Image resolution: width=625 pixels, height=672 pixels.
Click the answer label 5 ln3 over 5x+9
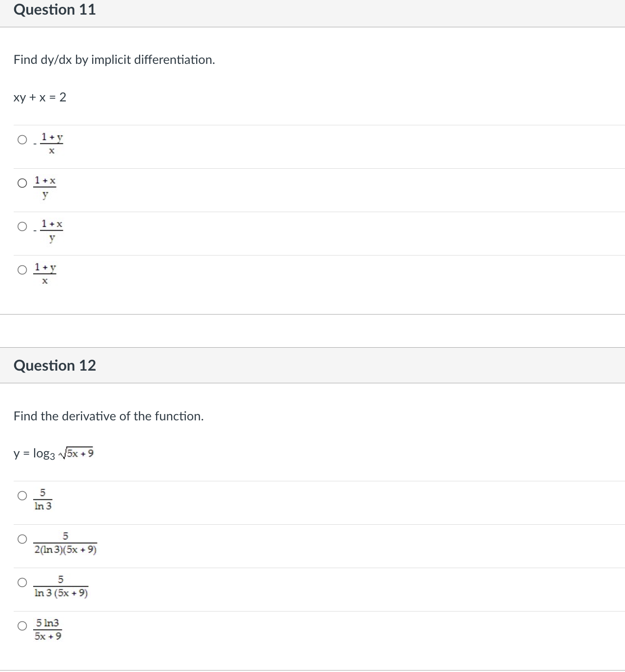(48, 629)
